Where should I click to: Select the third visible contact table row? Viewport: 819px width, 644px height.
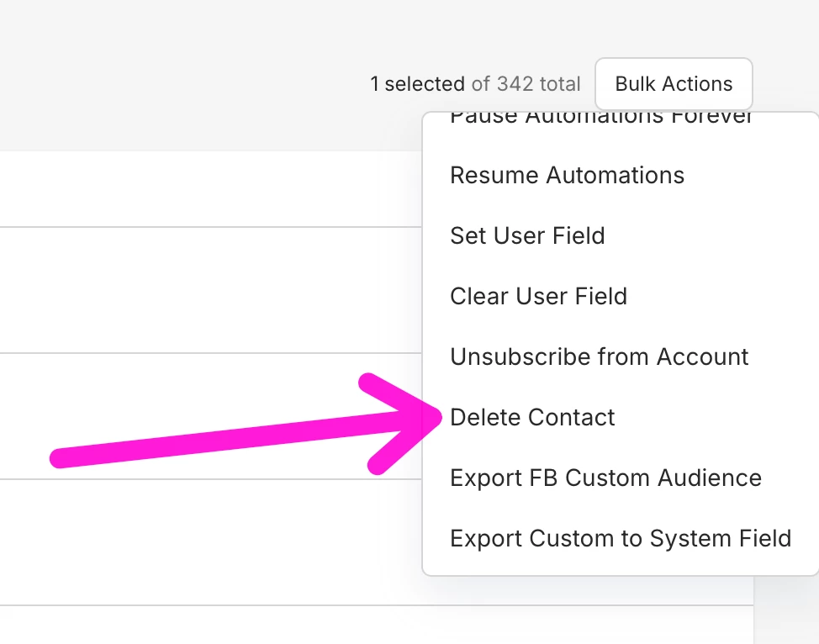[x=210, y=416]
